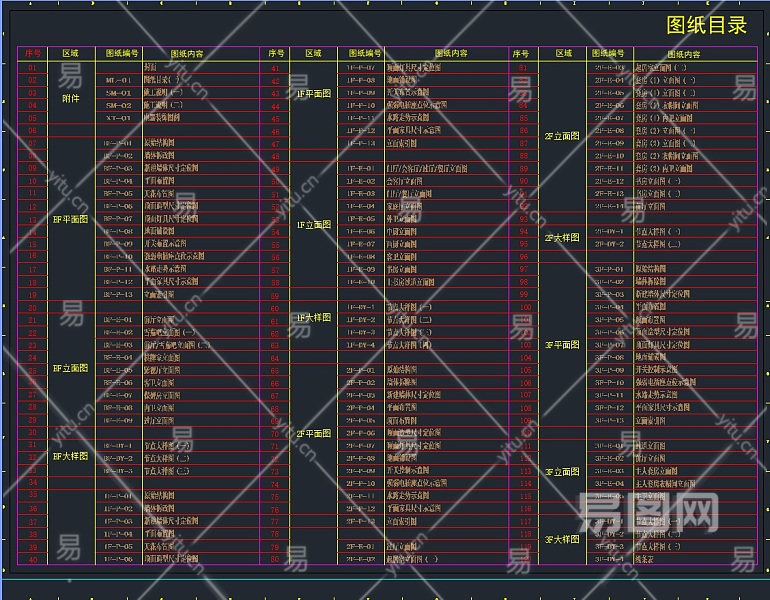Click the 3F大样图 region label
Viewport: 770px width, 600px height.
point(562,539)
